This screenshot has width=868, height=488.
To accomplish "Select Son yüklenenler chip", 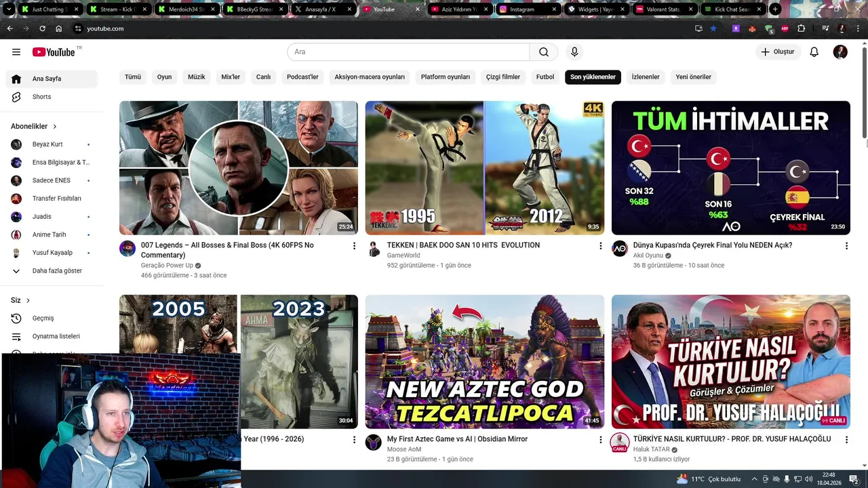I will coord(593,77).
